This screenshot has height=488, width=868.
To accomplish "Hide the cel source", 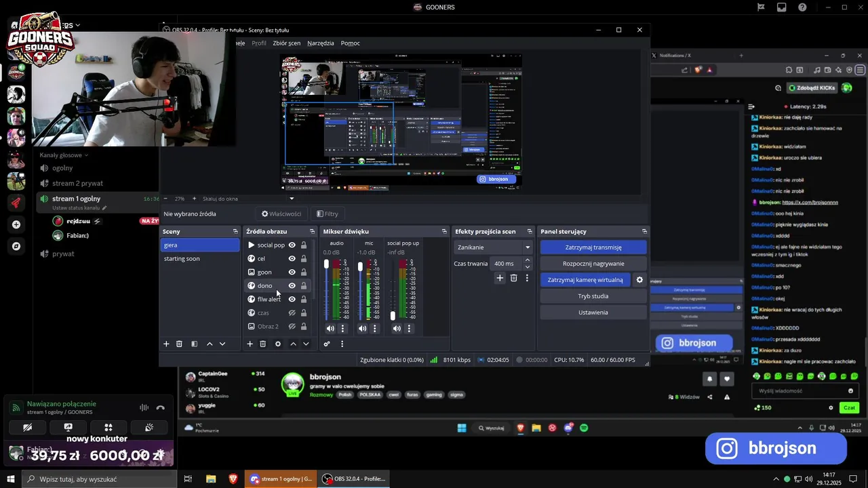I will coord(292,259).
